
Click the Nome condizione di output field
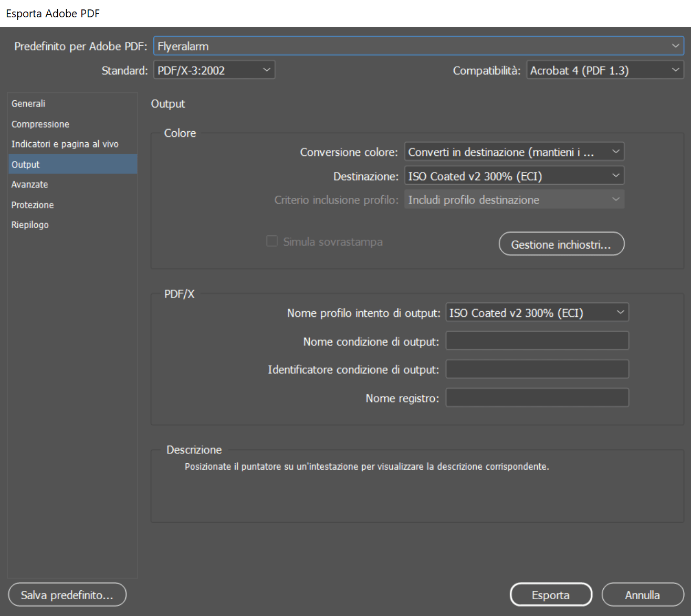click(x=537, y=341)
